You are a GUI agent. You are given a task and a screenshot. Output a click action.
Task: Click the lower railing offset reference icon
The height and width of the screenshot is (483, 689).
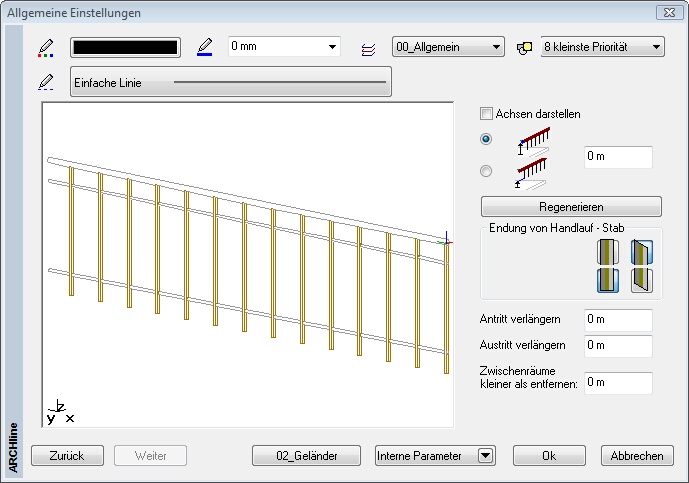pos(531,174)
